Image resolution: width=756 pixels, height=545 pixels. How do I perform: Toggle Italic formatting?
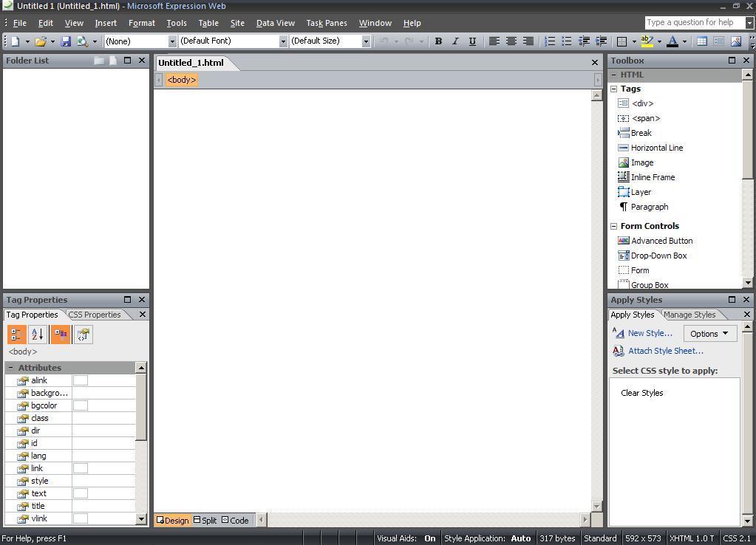(x=455, y=41)
